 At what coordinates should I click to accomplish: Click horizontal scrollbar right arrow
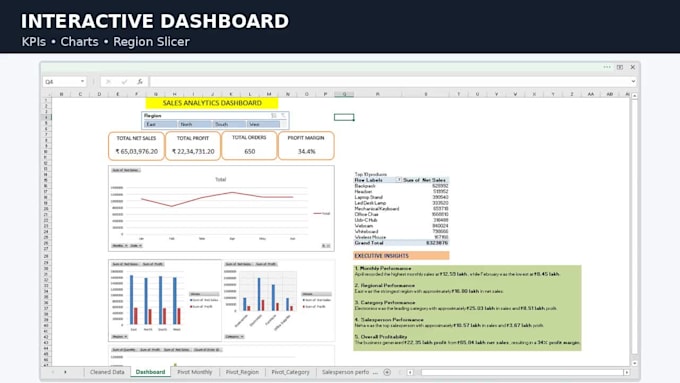[626, 372]
